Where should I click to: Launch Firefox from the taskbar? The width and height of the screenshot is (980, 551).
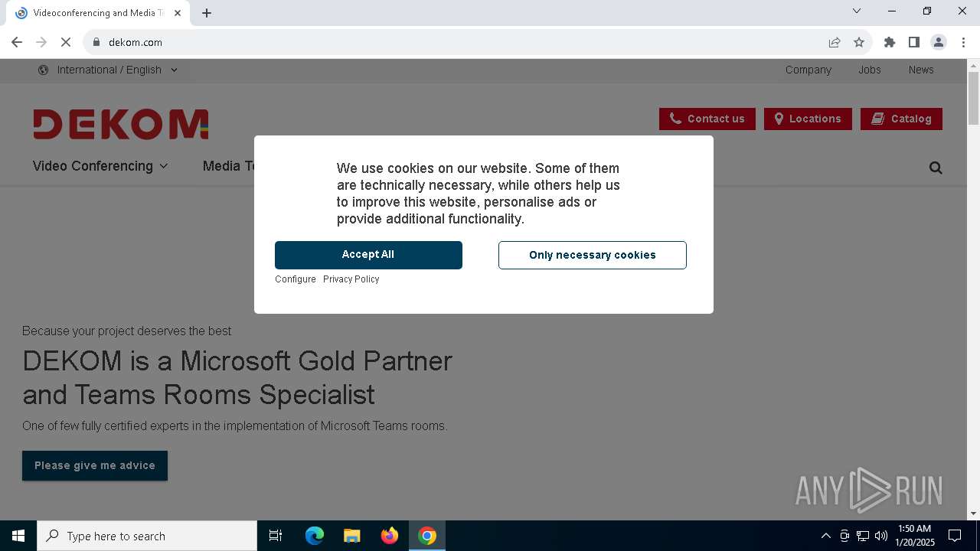pos(390,536)
